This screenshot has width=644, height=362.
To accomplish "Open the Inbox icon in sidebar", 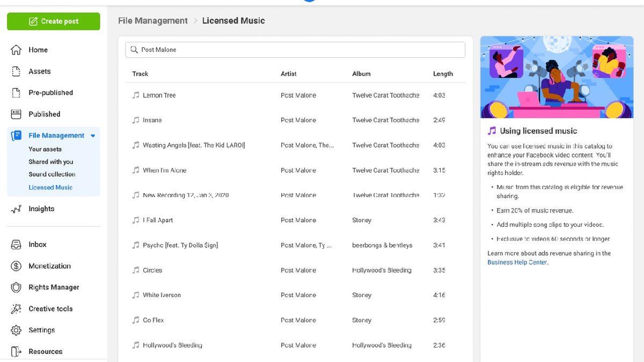I will [16, 245].
